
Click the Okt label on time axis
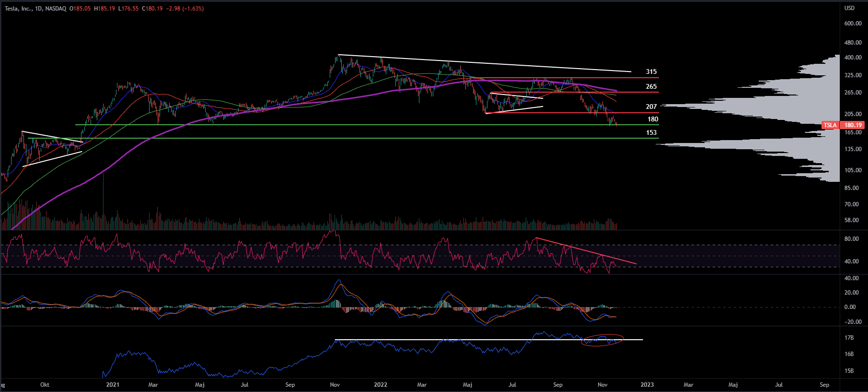(45, 385)
